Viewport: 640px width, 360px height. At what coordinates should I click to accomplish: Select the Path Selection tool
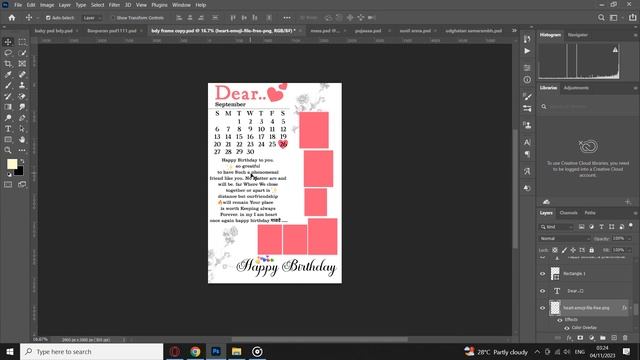pos(22,129)
